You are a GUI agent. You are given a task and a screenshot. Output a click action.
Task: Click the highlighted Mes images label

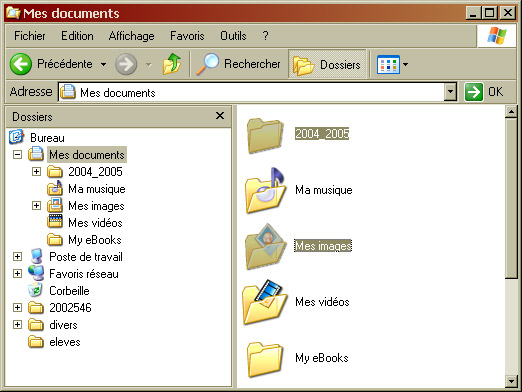click(x=323, y=246)
